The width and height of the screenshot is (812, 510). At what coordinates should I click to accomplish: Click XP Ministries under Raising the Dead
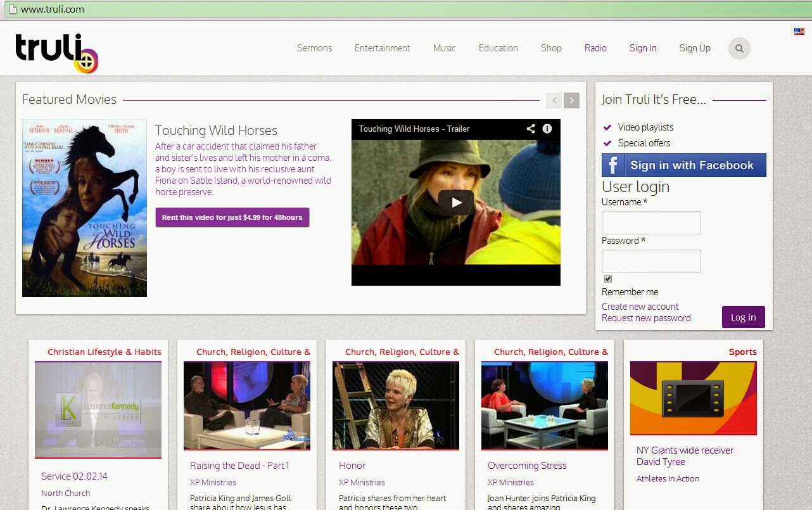click(213, 483)
